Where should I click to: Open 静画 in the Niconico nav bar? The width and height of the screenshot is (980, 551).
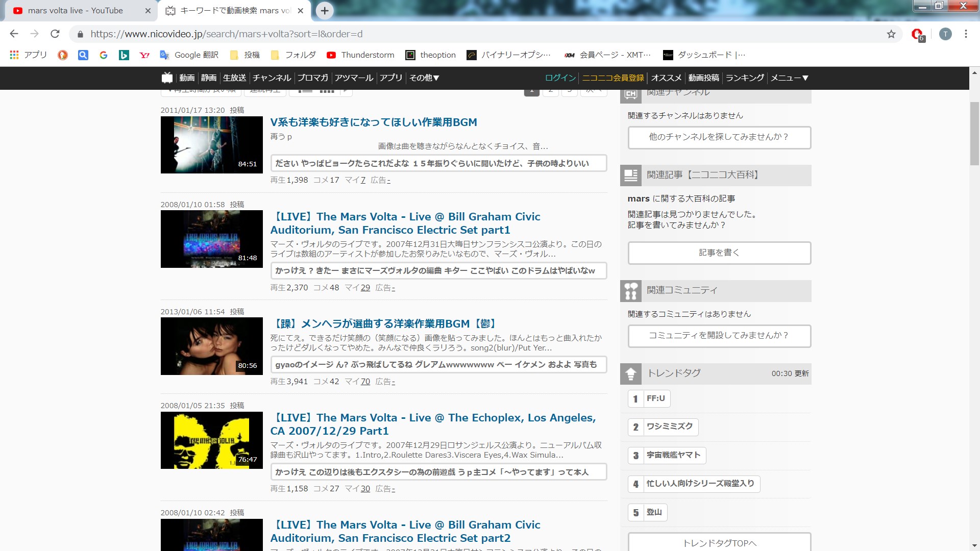pyautogui.click(x=209, y=78)
